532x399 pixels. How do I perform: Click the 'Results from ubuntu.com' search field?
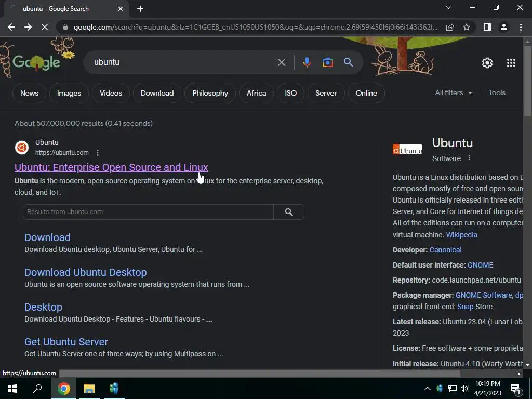[x=148, y=212]
